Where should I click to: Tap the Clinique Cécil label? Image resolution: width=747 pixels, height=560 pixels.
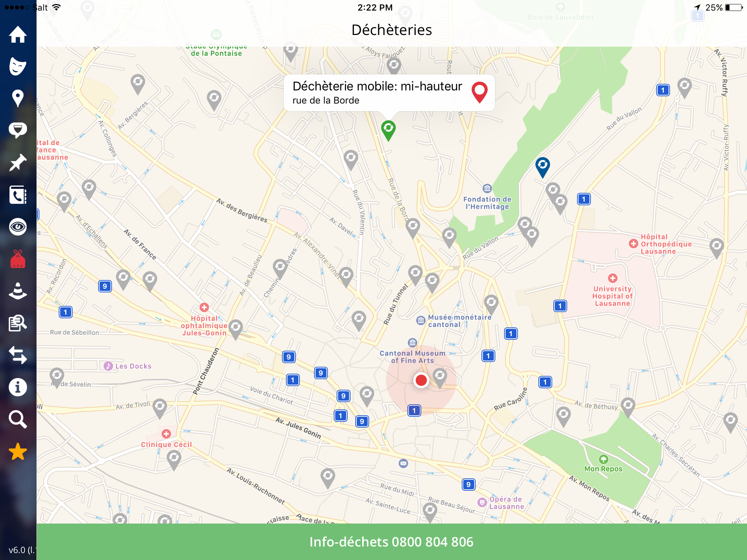[166, 444]
